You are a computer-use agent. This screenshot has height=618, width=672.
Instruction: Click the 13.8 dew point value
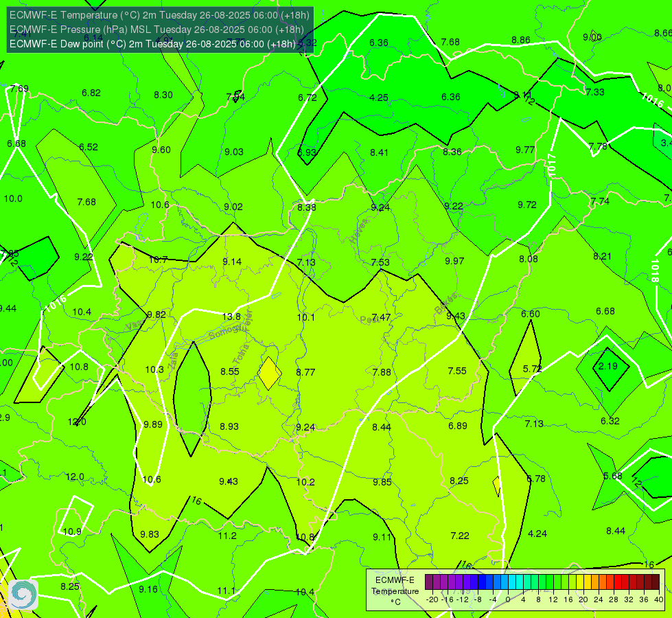coord(231,317)
